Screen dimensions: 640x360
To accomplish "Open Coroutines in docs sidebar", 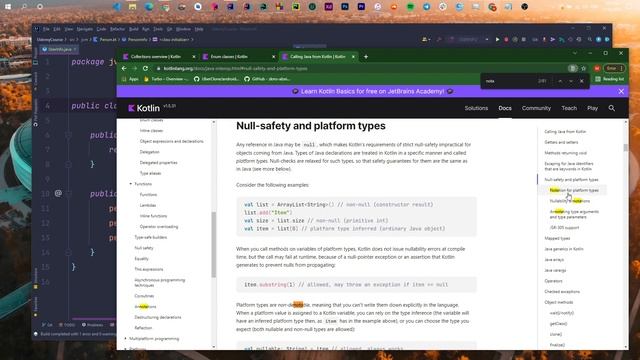I will click(x=144, y=296).
